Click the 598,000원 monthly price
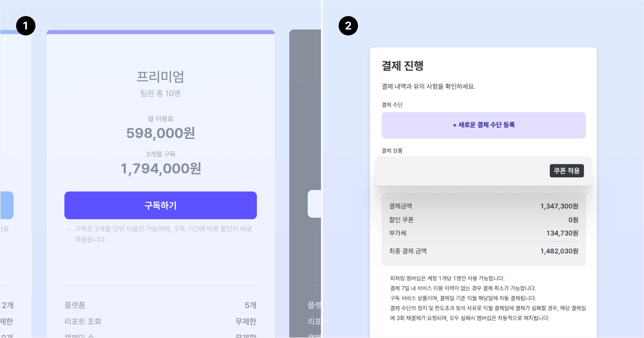The image size is (644, 338). pos(160,133)
